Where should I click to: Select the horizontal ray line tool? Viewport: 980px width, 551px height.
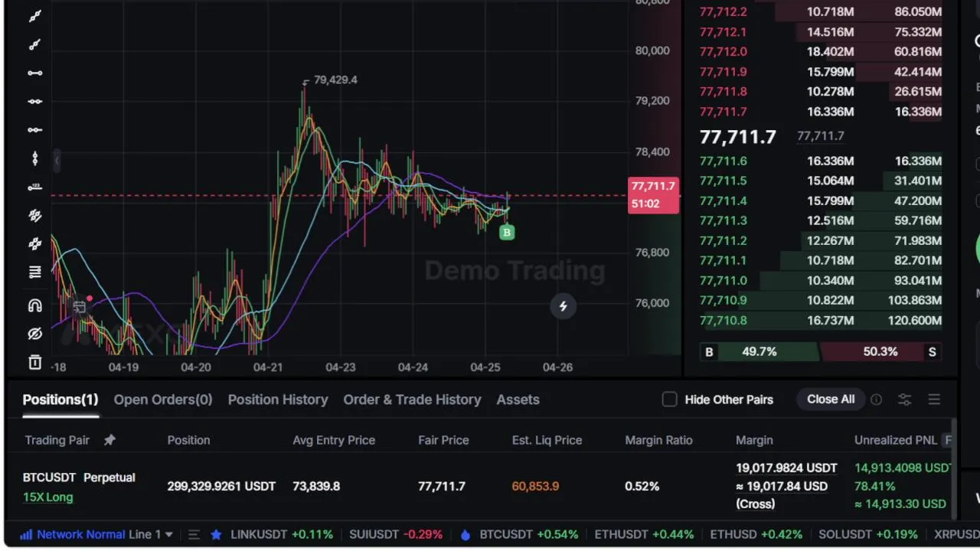point(34,129)
